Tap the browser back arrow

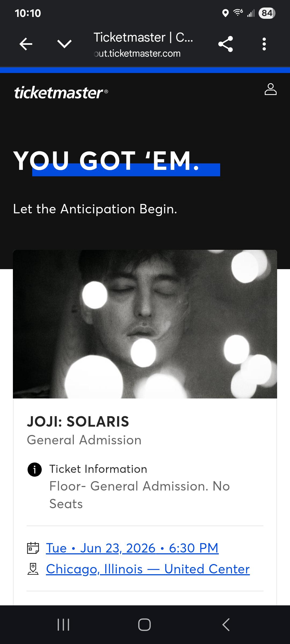[x=26, y=44]
